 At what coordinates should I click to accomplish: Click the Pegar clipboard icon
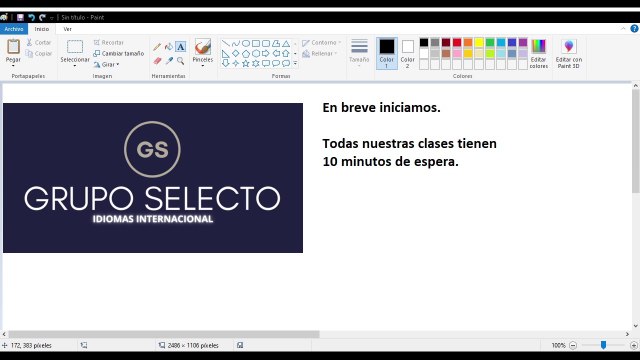pos(13,47)
